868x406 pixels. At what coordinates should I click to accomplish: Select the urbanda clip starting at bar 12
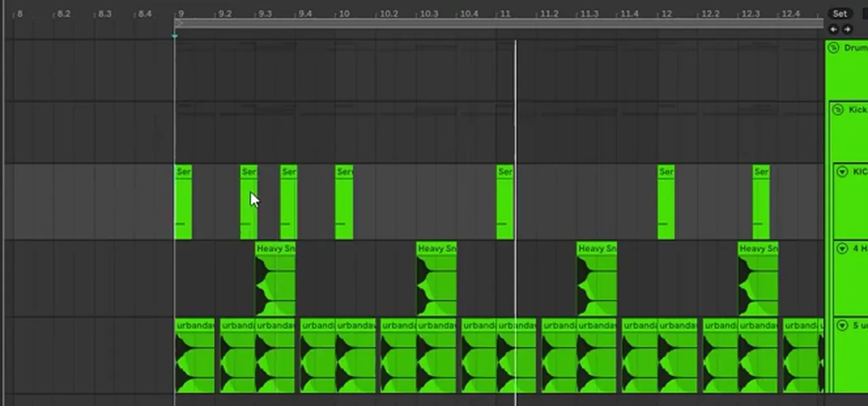(x=677, y=356)
